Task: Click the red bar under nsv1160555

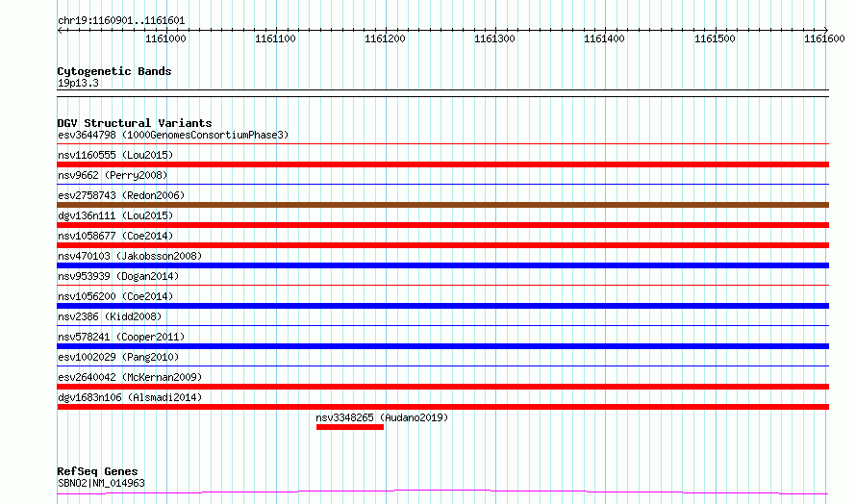Action: coord(442,164)
